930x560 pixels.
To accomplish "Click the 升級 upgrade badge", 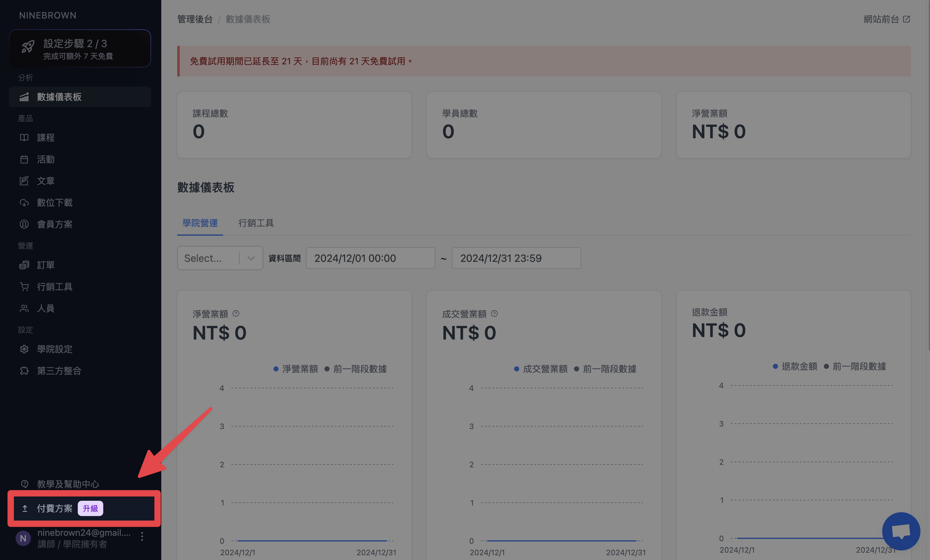I will tap(90, 508).
